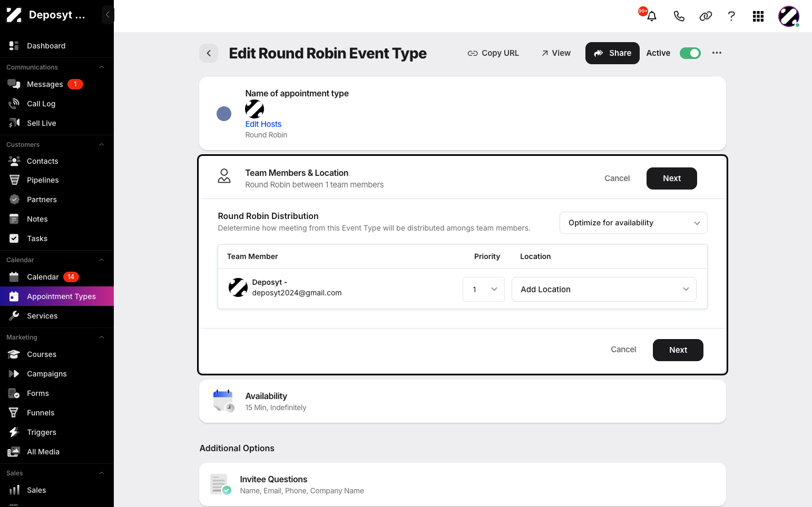Open Pipelines in the sidebar
Screen dimensions: 812x507
57,180
